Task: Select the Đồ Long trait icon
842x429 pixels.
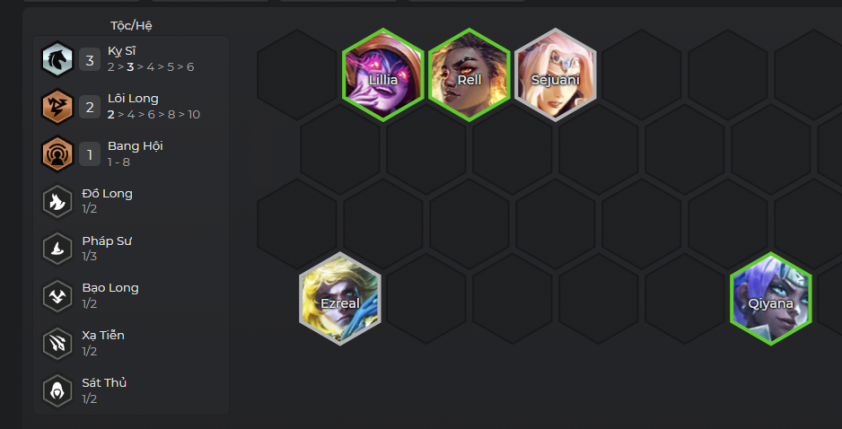Action: click(57, 201)
